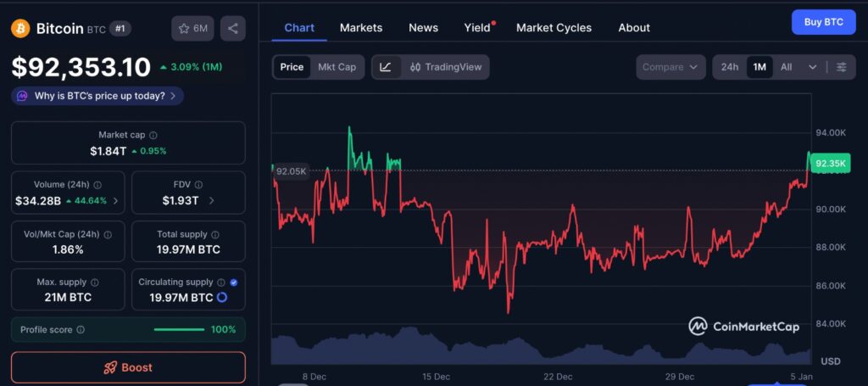Open the News tab
868x386 pixels.
pyautogui.click(x=424, y=28)
